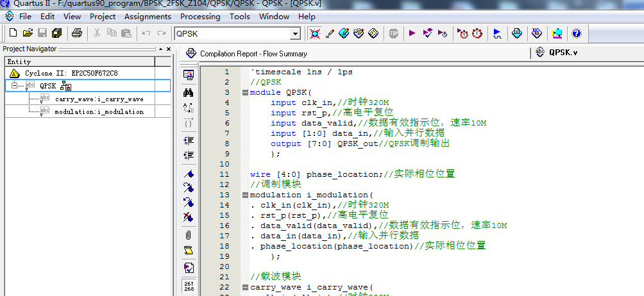Image resolution: width=644 pixels, height=296 pixels.
Task: Click the Start Compilation play icon
Action: pyautogui.click(x=412, y=33)
